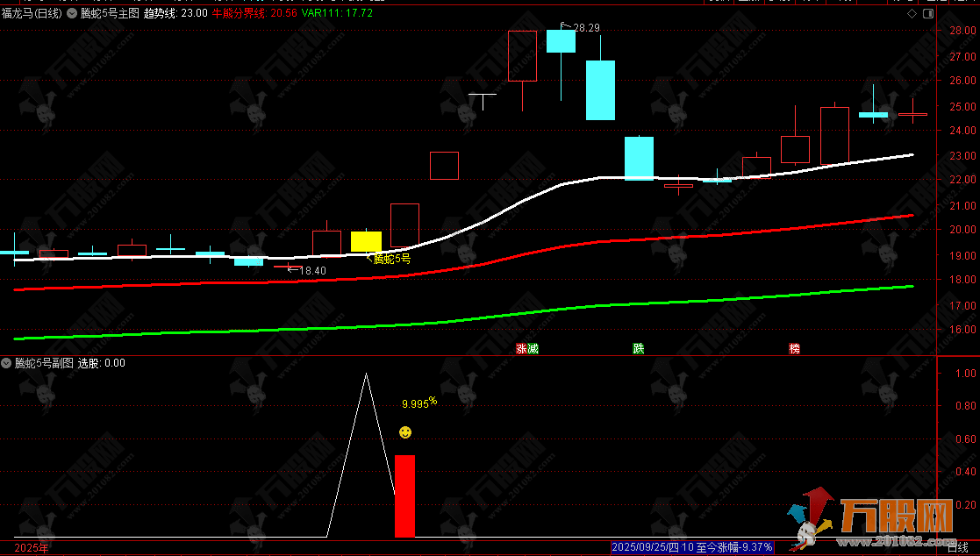Click the red 涨减 event tag
980x556 pixels.
pos(527,348)
